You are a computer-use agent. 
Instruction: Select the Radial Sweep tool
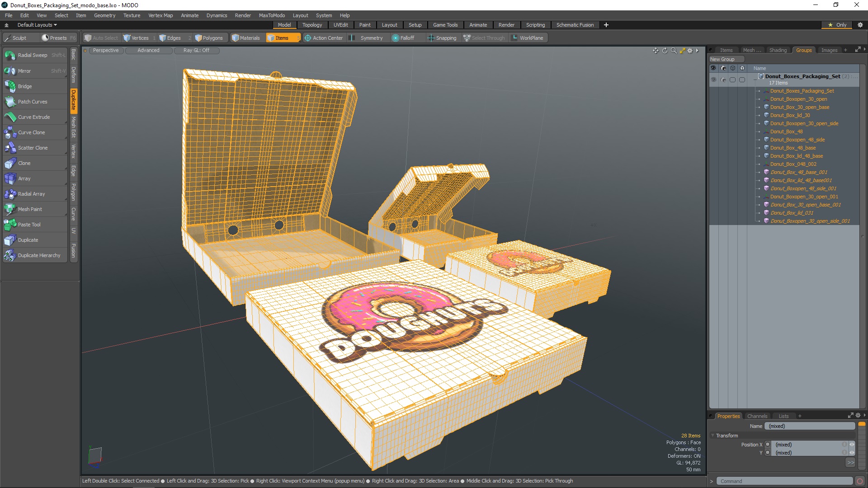pyautogui.click(x=33, y=55)
